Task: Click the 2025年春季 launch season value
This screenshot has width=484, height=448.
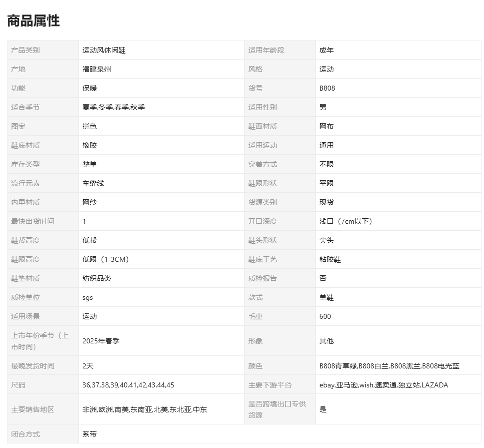Action: [101, 341]
